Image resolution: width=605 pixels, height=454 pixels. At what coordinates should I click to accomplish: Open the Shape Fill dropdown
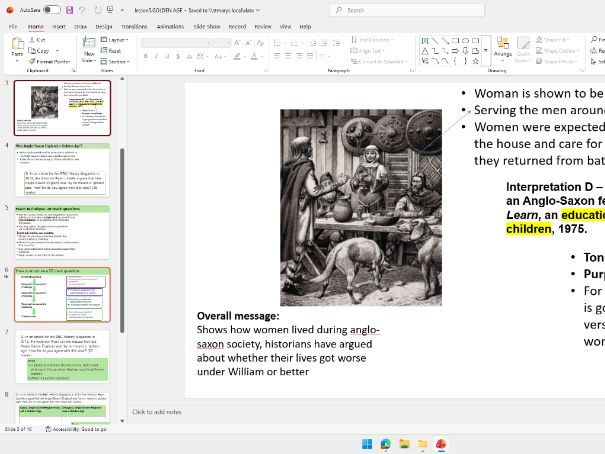click(x=553, y=40)
